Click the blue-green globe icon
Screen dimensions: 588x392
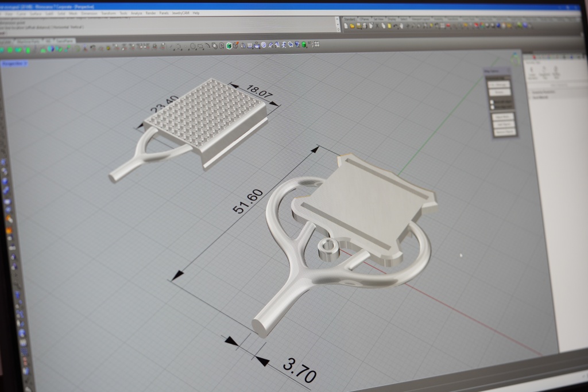click(x=51, y=49)
